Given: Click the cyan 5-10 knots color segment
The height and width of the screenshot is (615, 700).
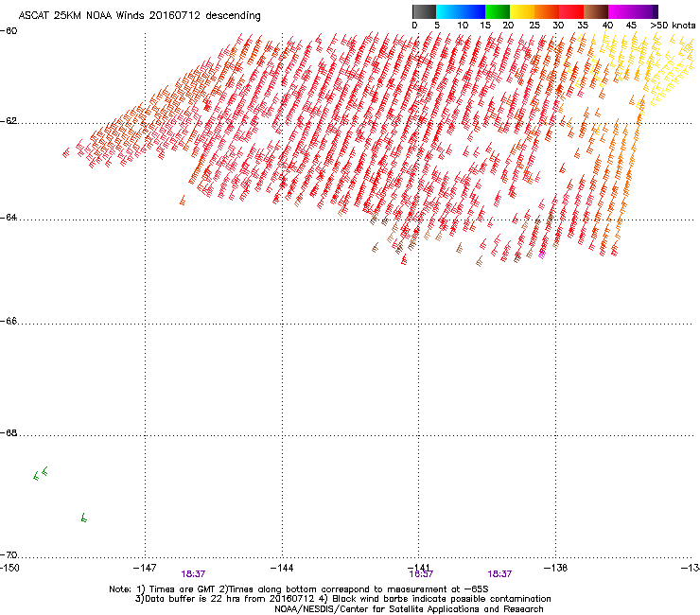Looking at the screenshot, I should coord(448,11).
